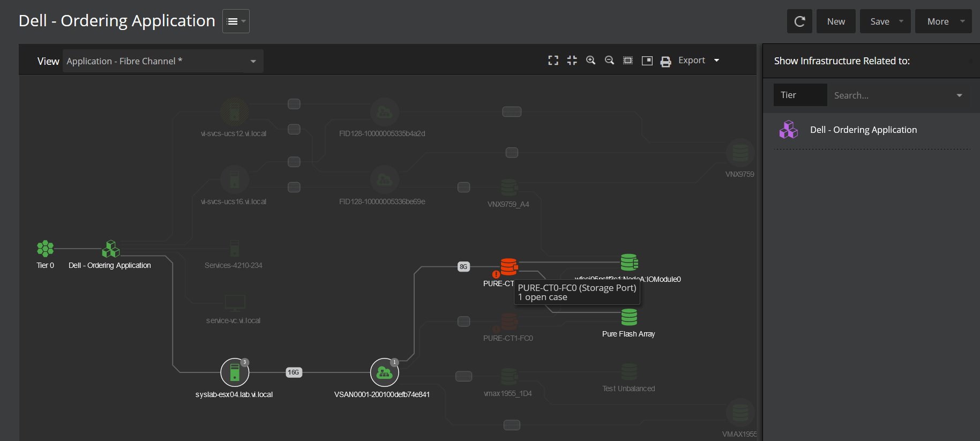Select the Pure Flash Array node
This screenshot has width=980, height=441.
coord(629,317)
